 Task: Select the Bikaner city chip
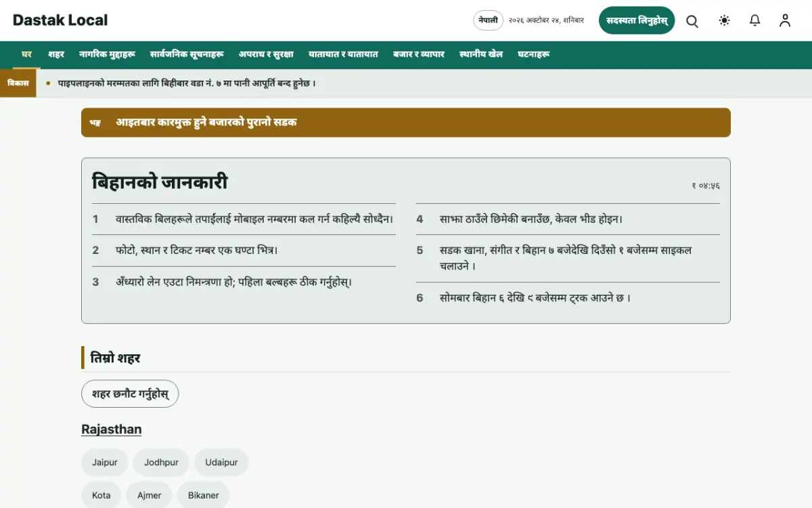pyautogui.click(x=204, y=495)
